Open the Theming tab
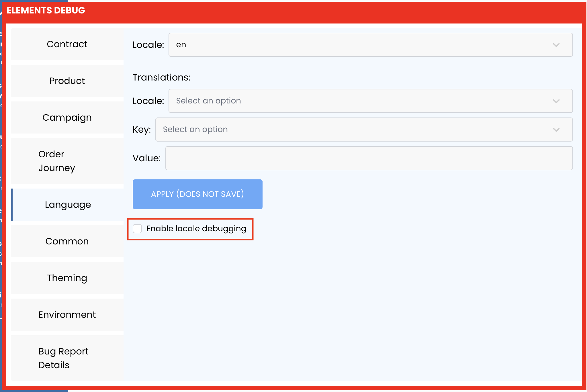The height and width of the screenshot is (392, 587). [x=67, y=278]
